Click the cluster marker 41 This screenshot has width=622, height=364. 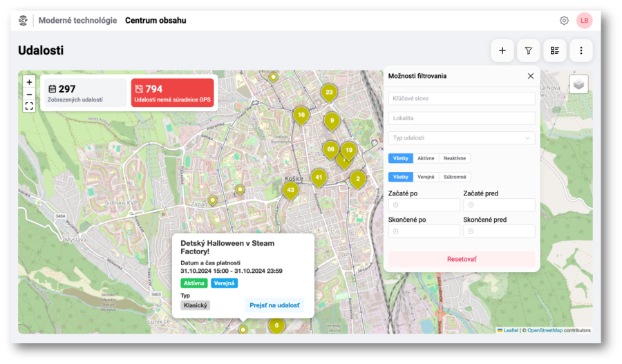tap(319, 178)
